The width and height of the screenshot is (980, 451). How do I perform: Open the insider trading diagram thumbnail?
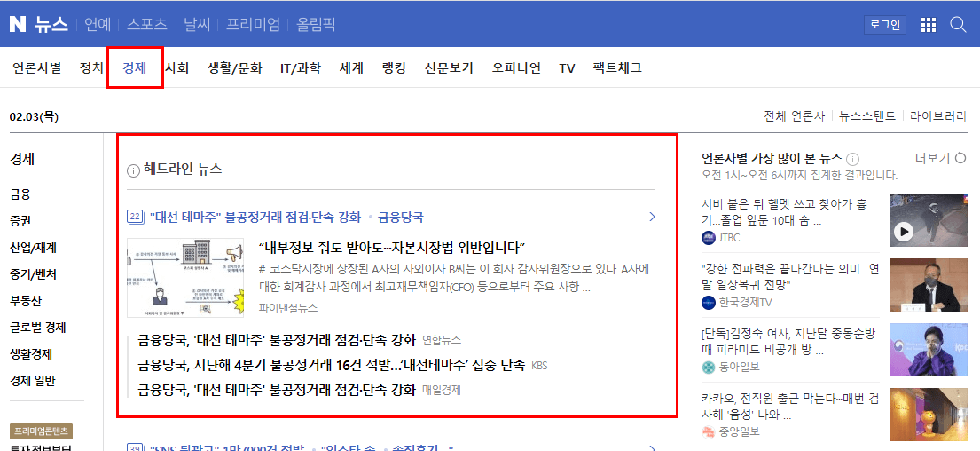click(x=185, y=278)
